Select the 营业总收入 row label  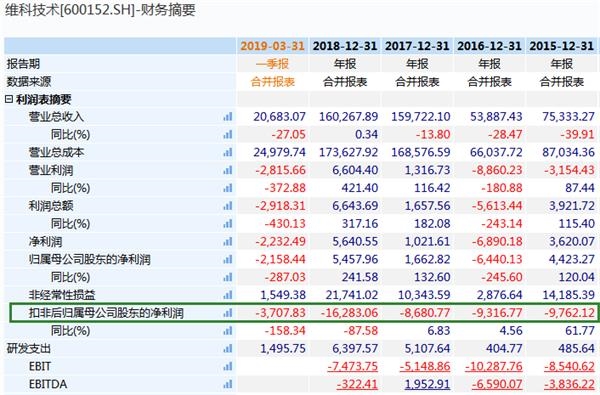[56, 117]
